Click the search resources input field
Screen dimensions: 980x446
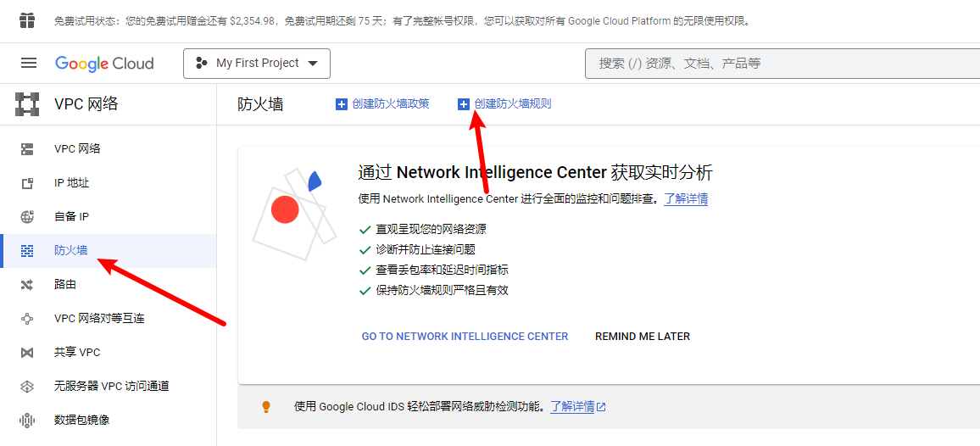[x=780, y=64]
